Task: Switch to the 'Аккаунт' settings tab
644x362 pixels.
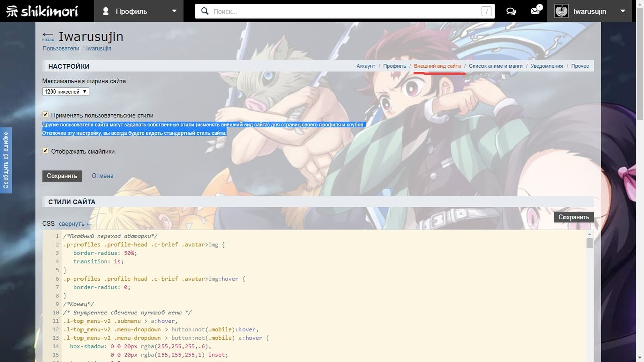Action: (366, 66)
